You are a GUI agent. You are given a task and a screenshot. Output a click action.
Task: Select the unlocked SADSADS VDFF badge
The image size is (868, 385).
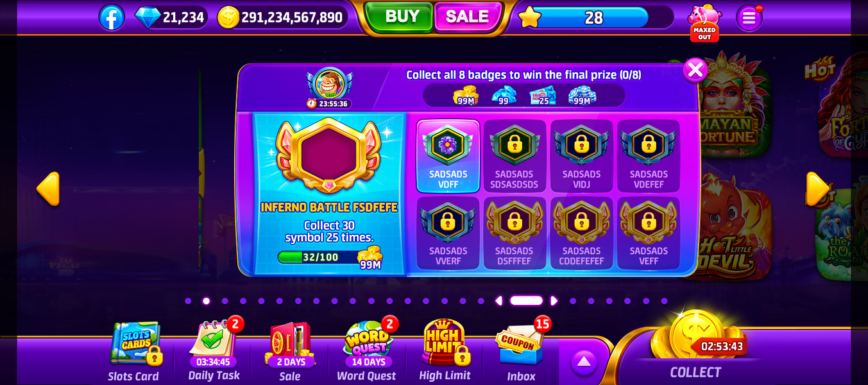[x=448, y=156]
